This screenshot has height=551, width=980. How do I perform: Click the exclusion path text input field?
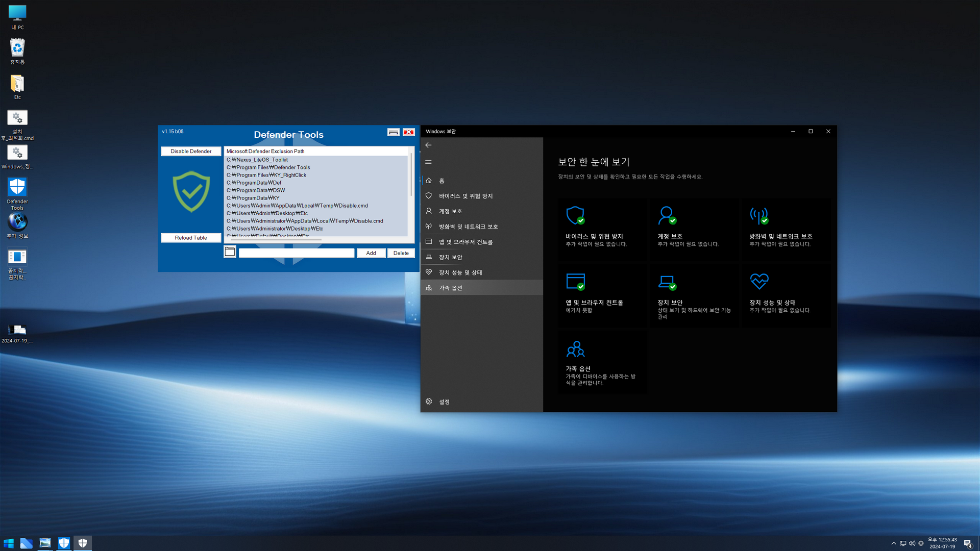pyautogui.click(x=296, y=253)
